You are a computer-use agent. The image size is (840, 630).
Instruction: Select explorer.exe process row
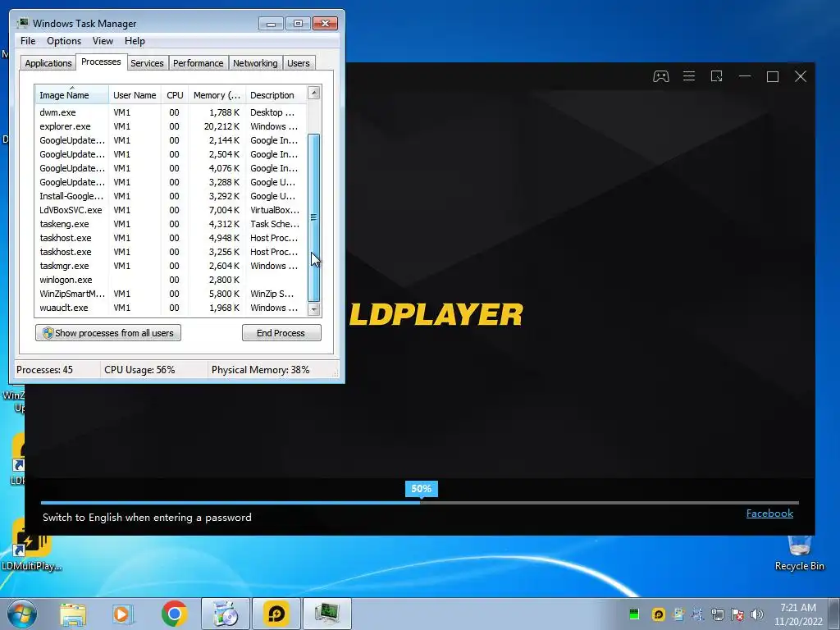click(x=171, y=126)
